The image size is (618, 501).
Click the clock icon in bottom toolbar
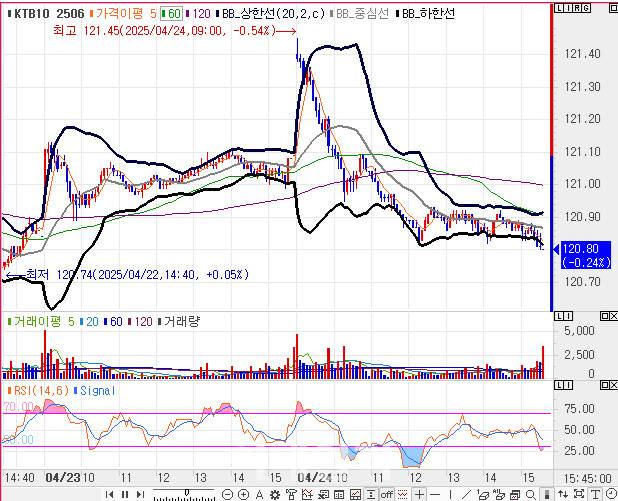pos(610,494)
